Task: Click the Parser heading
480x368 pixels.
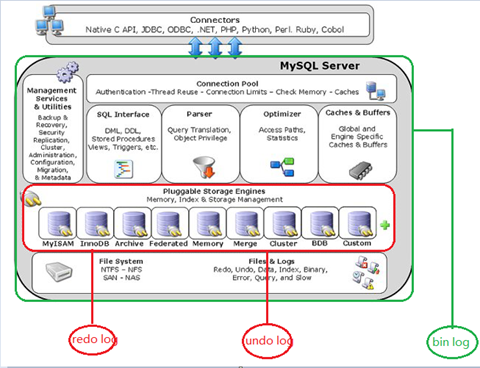Action: 199,114
